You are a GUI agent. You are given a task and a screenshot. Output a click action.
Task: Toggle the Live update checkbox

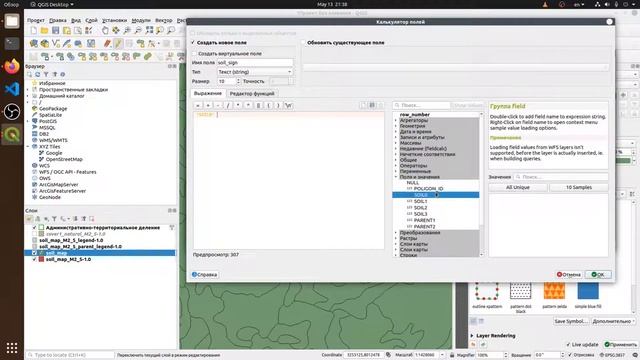pos(568,344)
